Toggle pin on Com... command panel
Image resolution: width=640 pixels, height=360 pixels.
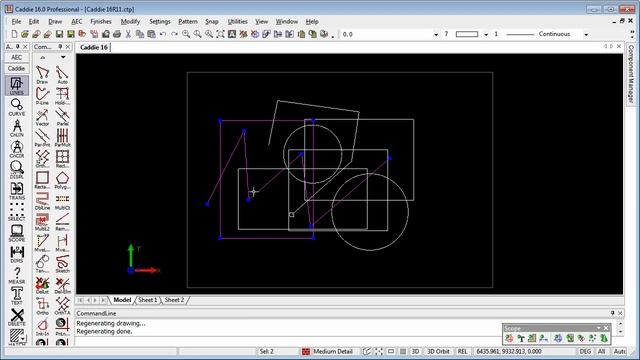(60, 47)
